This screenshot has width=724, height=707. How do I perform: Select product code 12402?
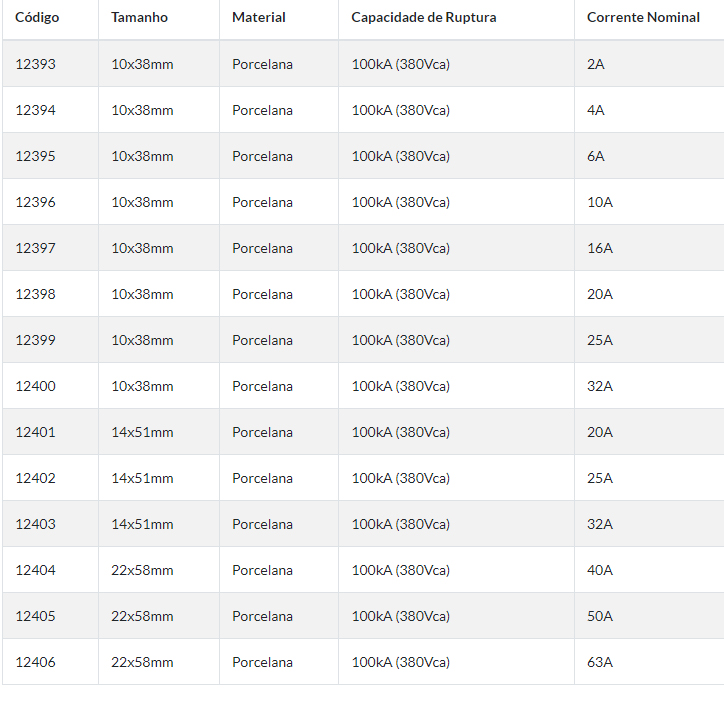click(x=36, y=478)
